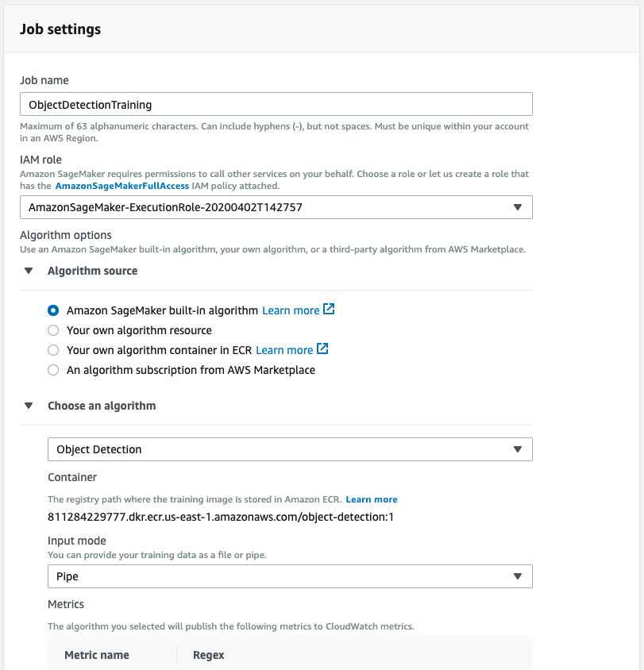Open the IAM role dropdown
The image size is (644, 670).
pos(276,207)
